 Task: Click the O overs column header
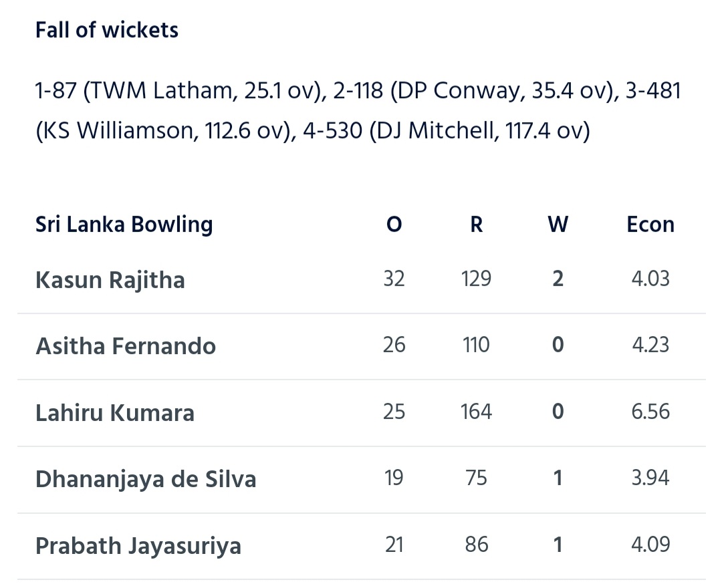[x=394, y=225]
